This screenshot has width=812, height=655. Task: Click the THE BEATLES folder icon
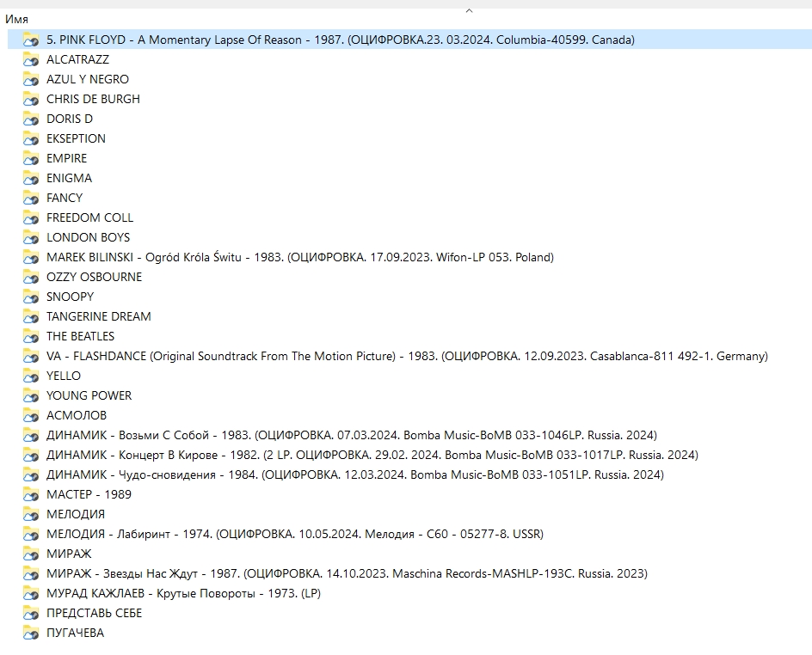pos(31,336)
